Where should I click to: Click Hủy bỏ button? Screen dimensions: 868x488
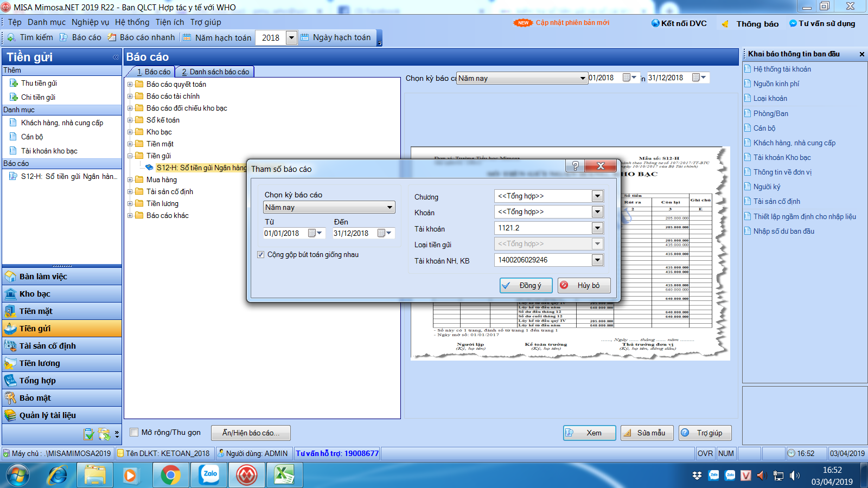(x=584, y=285)
